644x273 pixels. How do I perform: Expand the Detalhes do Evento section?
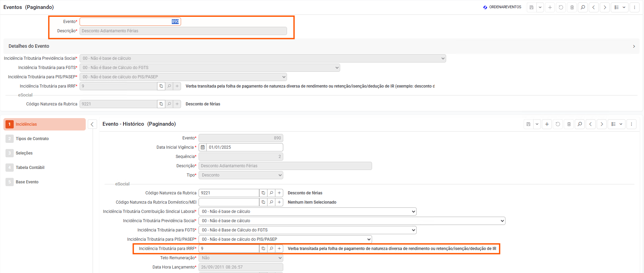click(634, 46)
